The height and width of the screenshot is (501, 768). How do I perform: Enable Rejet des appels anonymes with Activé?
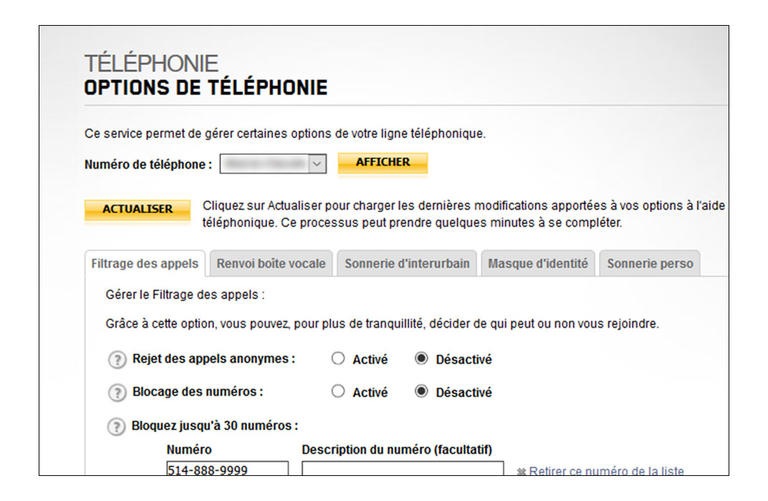337,359
